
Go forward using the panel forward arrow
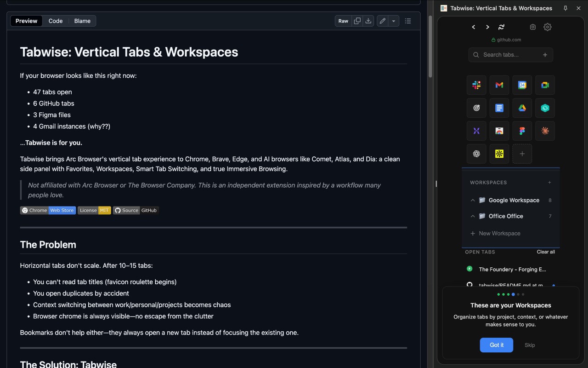tap(487, 27)
